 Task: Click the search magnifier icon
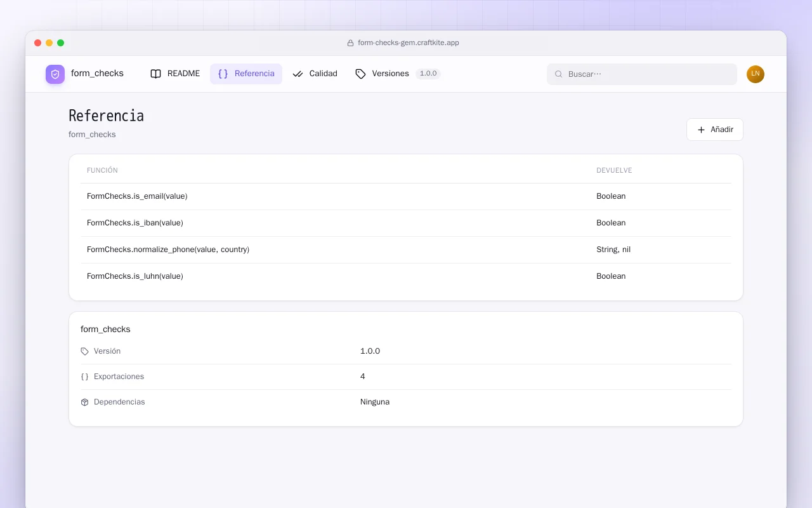559,74
